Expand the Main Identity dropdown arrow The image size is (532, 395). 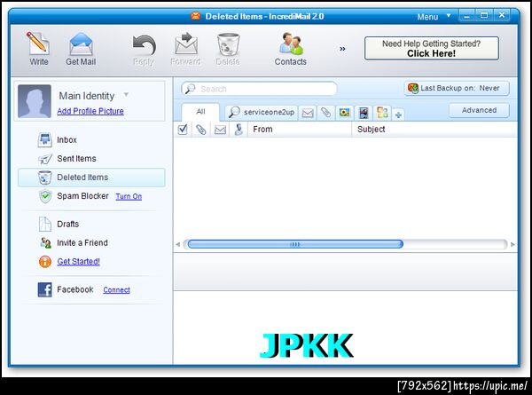point(126,94)
